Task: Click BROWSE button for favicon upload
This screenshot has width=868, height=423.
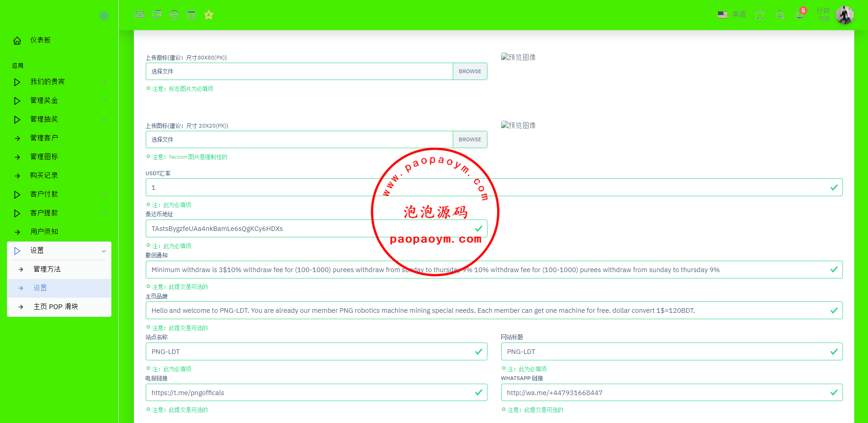Action: [470, 139]
